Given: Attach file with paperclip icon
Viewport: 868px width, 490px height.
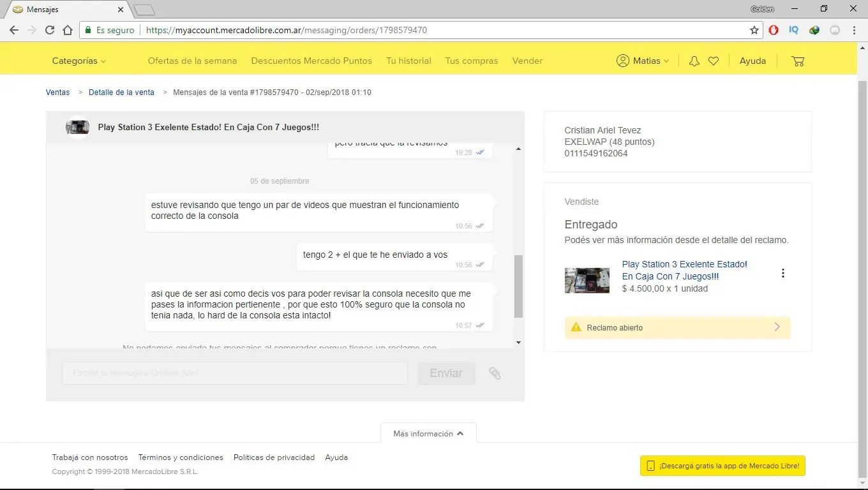Looking at the screenshot, I should [495, 373].
